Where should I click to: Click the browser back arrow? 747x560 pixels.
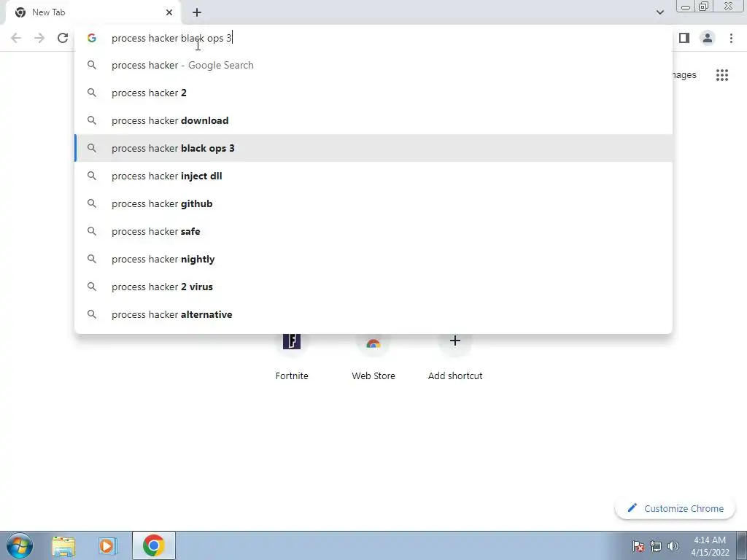pyautogui.click(x=16, y=38)
